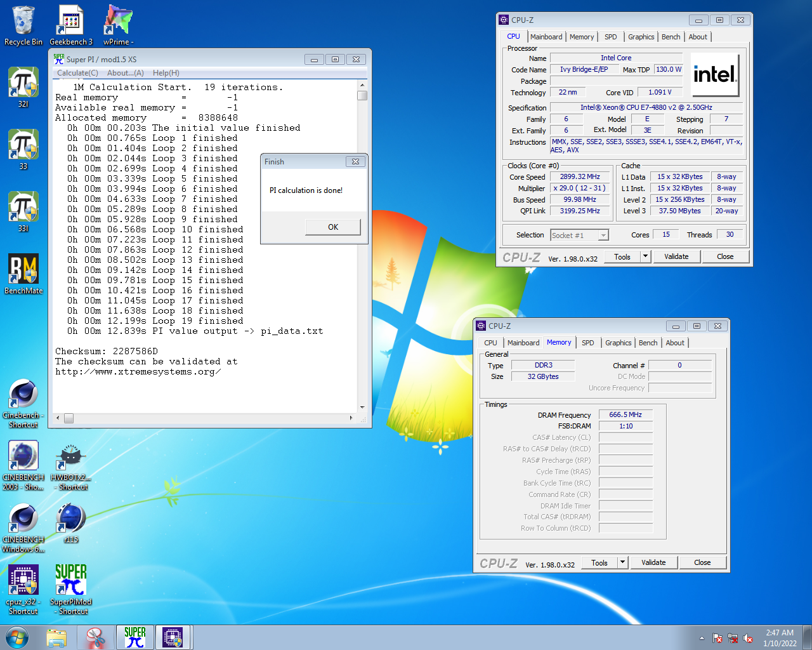
Task: Open the Help(H) menu in Super PI
Action: pos(166,73)
